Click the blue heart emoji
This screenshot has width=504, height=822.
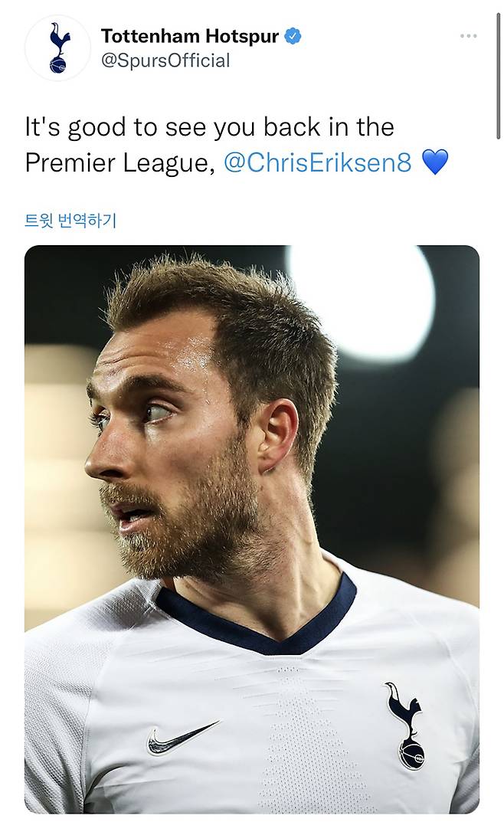(434, 162)
